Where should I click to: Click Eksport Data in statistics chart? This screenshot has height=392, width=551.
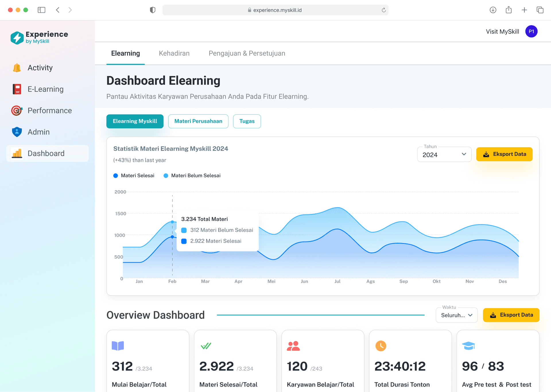coord(504,154)
